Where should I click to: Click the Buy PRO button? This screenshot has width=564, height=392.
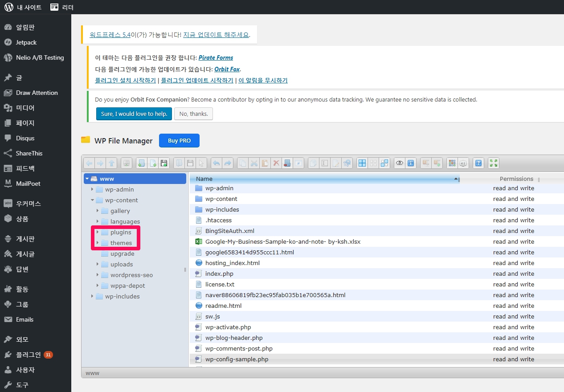click(179, 140)
